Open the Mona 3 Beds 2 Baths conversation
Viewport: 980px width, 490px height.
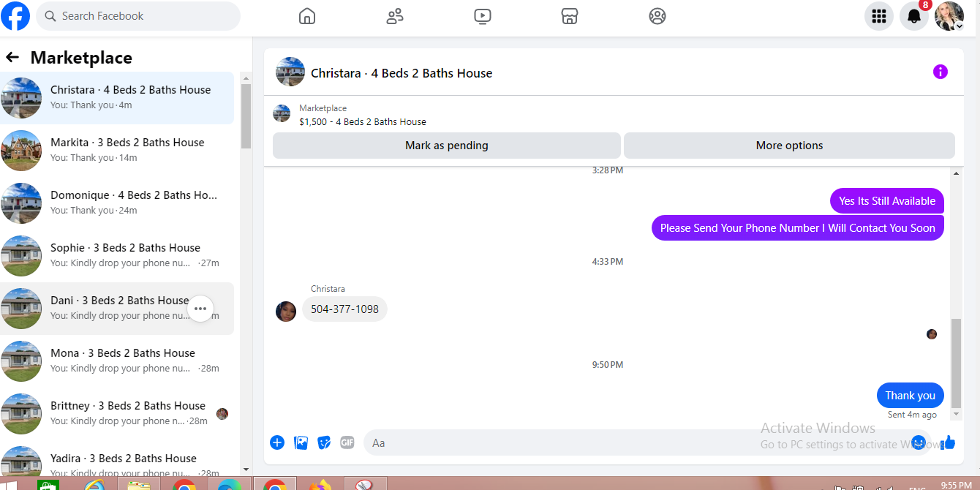(117, 361)
